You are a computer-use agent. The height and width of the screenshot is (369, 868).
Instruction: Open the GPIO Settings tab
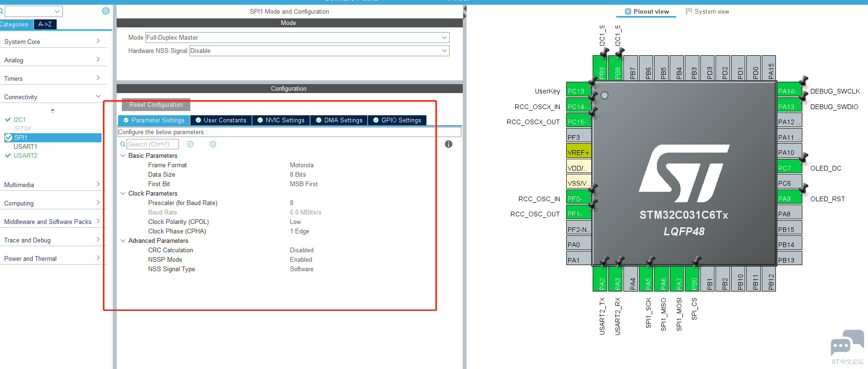(397, 120)
